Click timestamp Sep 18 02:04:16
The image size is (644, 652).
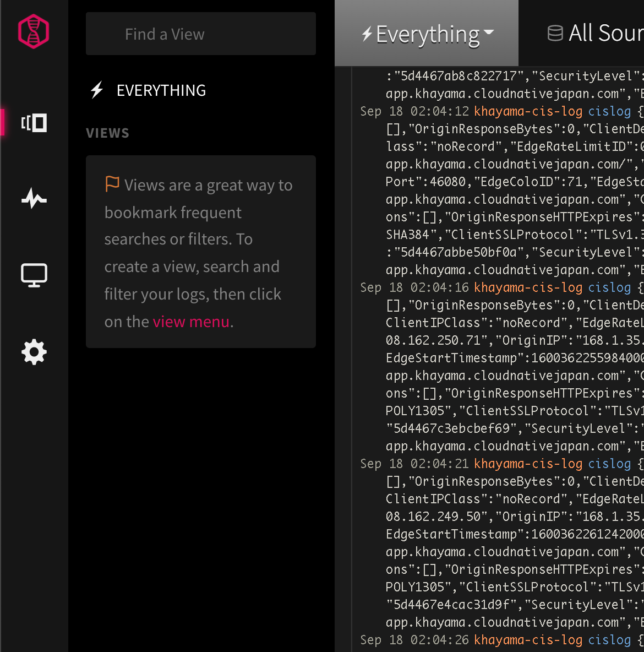[x=414, y=288]
